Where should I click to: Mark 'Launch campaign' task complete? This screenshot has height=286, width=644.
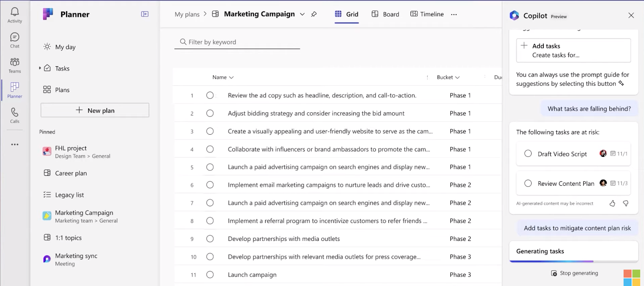click(210, 275)
